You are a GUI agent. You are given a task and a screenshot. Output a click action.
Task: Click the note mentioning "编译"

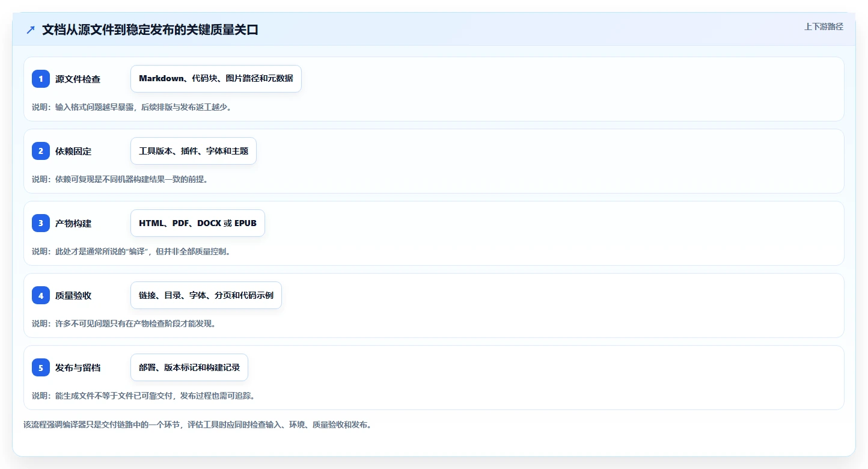[131, 251]
